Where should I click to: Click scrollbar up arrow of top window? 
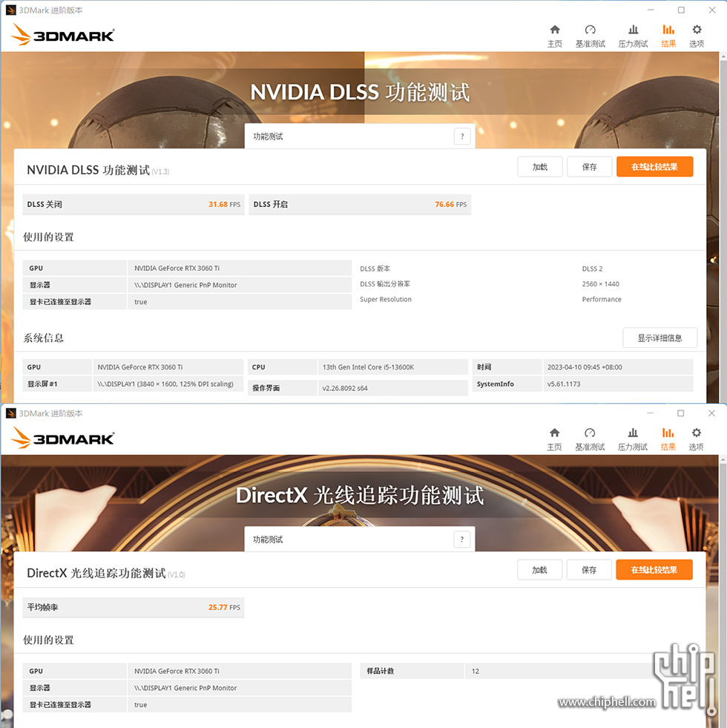pyautogui.click(x=723, y=56)
